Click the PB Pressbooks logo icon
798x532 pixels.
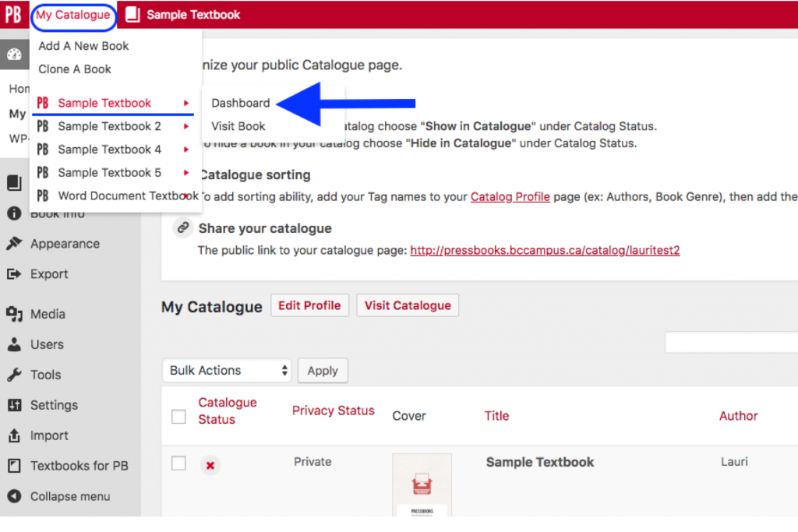14,14
